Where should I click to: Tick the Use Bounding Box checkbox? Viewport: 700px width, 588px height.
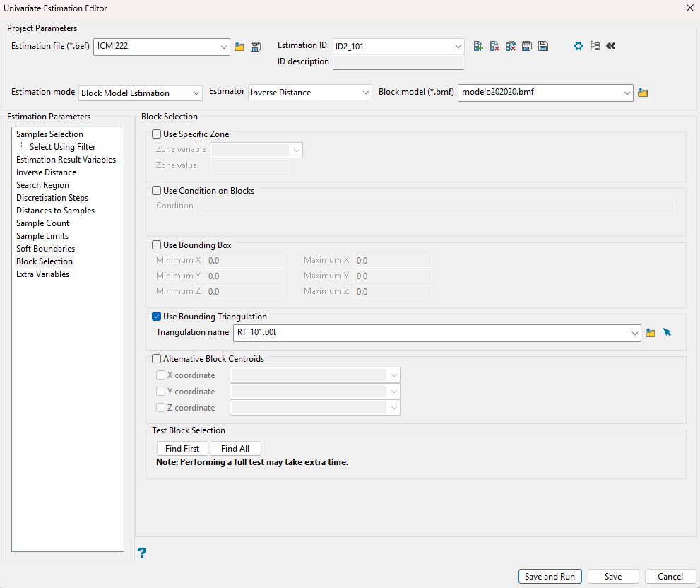(x=157, y=245)
